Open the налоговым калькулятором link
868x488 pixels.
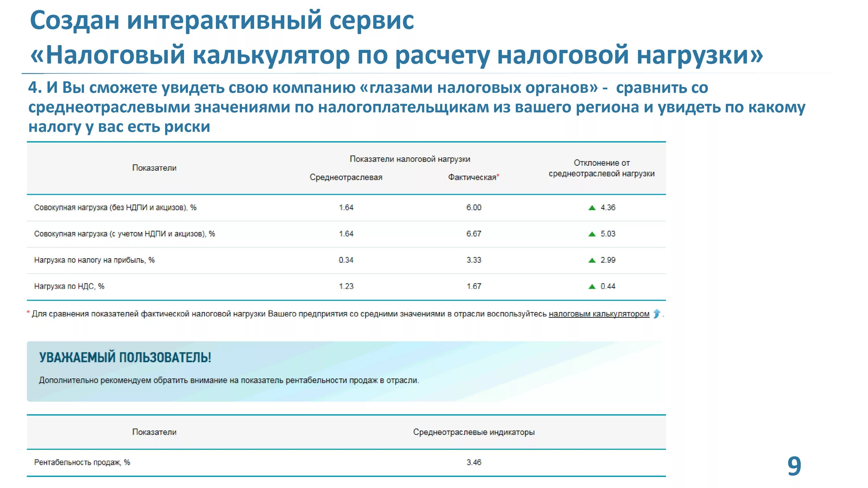tap(599, 314)
